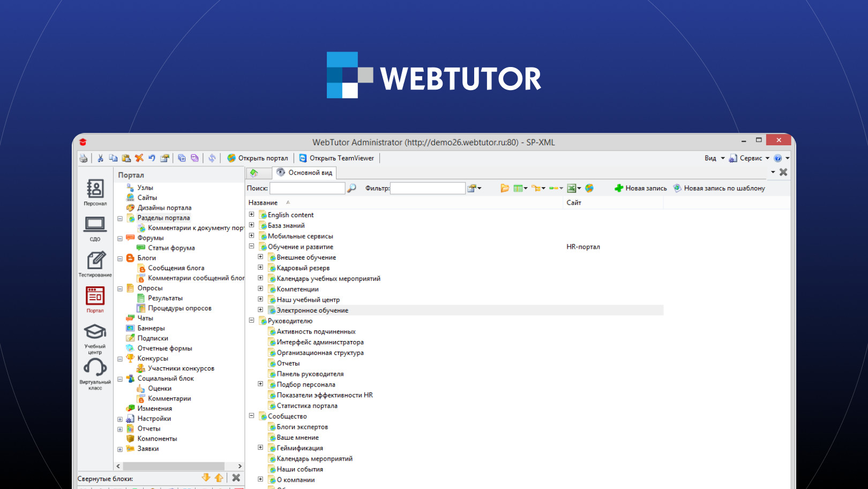Click Новая запись по шаблону button
The width and height of the screenshot is (868, 489).
[x=719, y=188]
